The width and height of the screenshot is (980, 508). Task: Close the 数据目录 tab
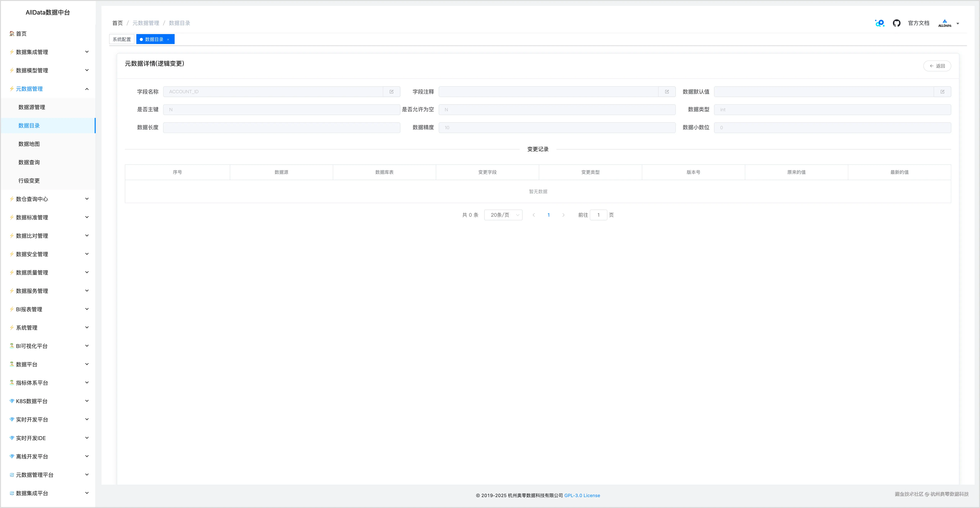tap(168, 40)
